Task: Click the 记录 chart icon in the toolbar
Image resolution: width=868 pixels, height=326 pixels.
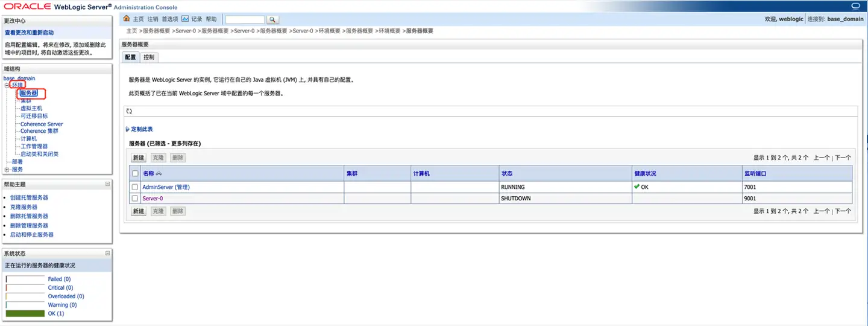Action: (x=185, y=19)
